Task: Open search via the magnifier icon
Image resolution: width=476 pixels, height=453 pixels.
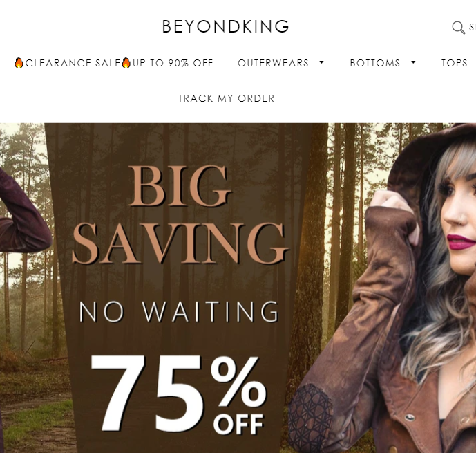Action: tap(458, 28)
